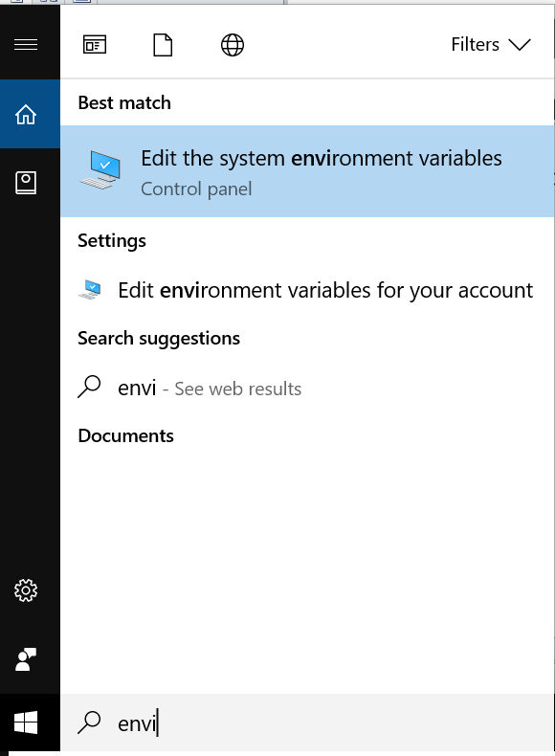Click the magnifier icon beside envi suggestion
Screen dimensions: 555x756
pos(89,388)
